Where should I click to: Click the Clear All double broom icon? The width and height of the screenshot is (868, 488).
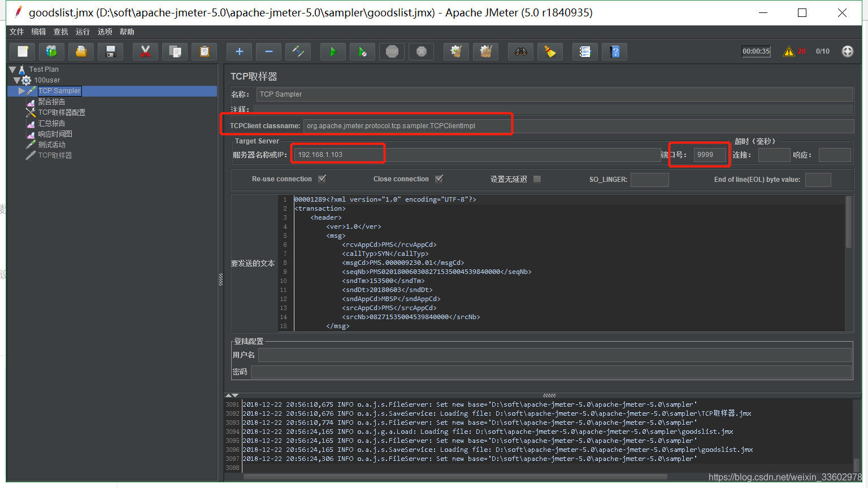pyautogui.click(x=485, y=51)
